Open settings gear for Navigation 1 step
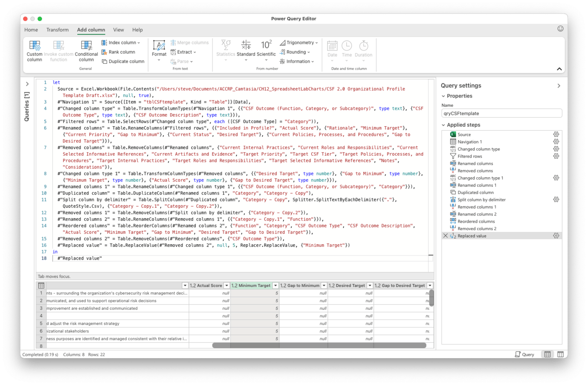588x385 pixels. pyautogui.click(x=556, y=142)
